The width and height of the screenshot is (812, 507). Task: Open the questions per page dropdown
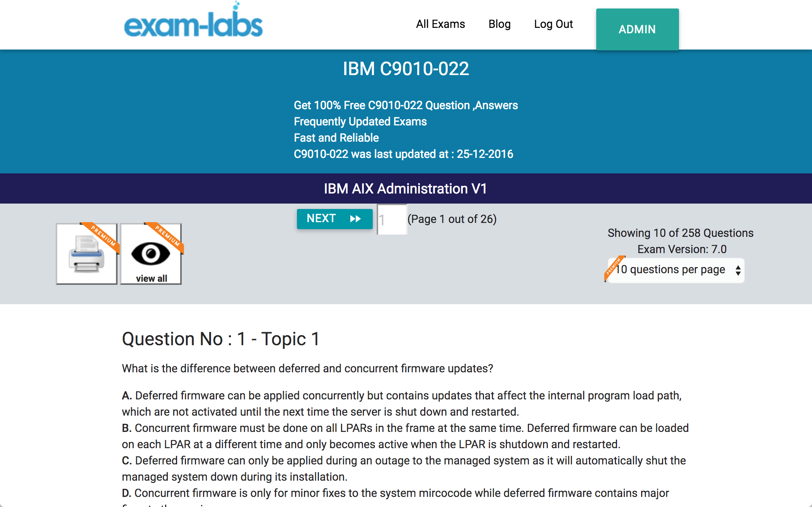point(675,270)
